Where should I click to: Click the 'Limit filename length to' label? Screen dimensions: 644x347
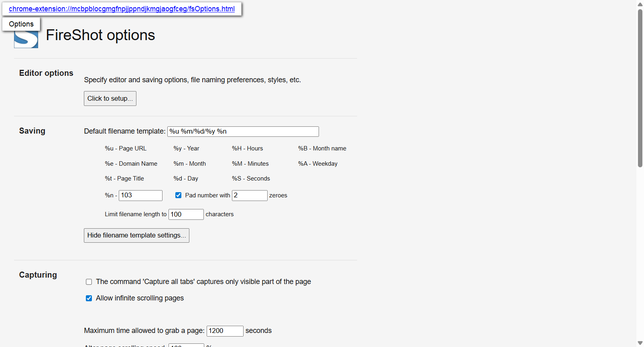pyautogui.click(x=136, y=214)
